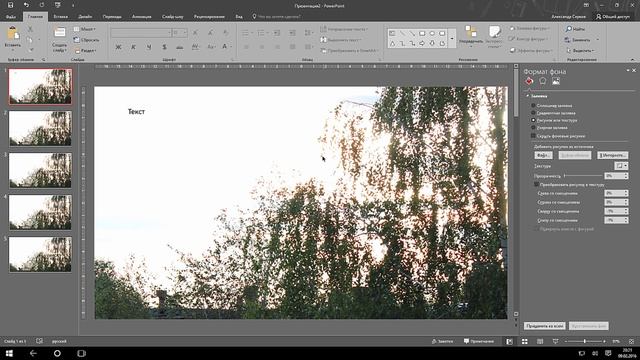Screen dimensions: 640x360
Task: Click the Интернет... button
Action: pyautogui.click(x=612, y=155)
